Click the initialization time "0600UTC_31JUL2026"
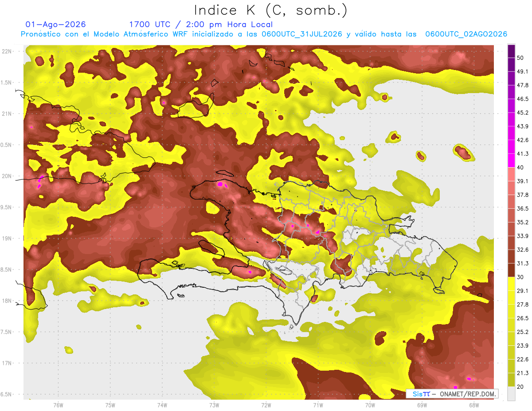The width and height of the screenshot is (532, 411). (302, 34)
